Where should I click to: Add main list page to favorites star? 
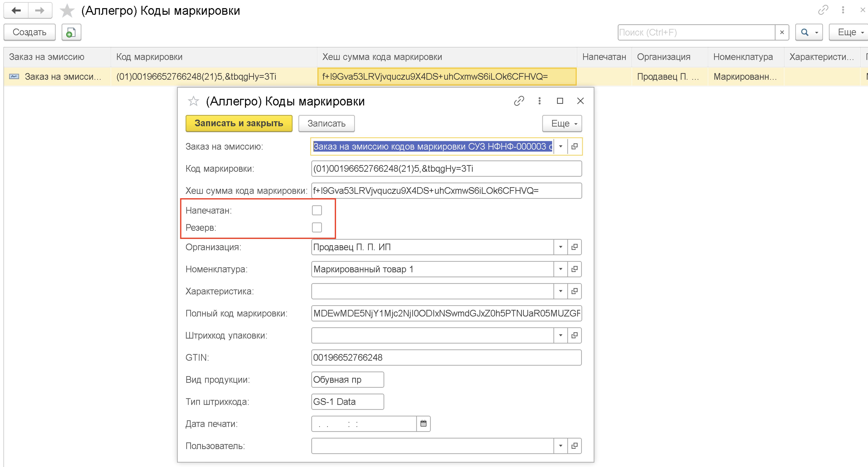click(67, 11)
